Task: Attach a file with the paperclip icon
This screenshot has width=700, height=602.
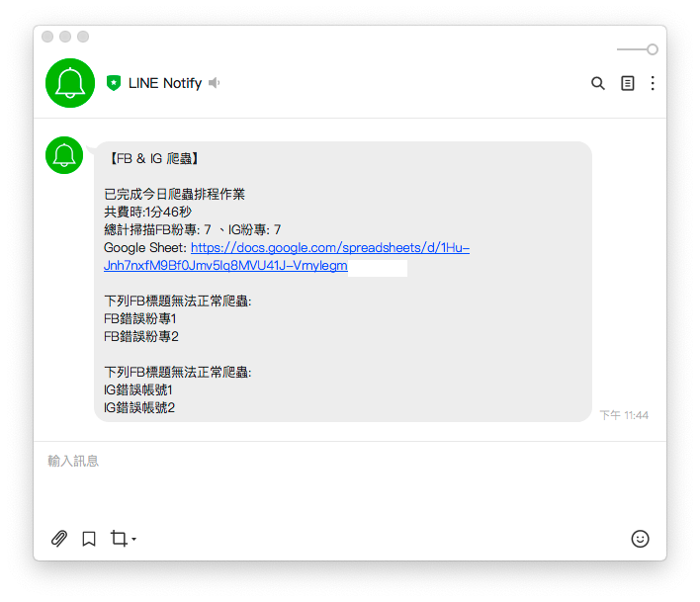Action: (59, 539)
